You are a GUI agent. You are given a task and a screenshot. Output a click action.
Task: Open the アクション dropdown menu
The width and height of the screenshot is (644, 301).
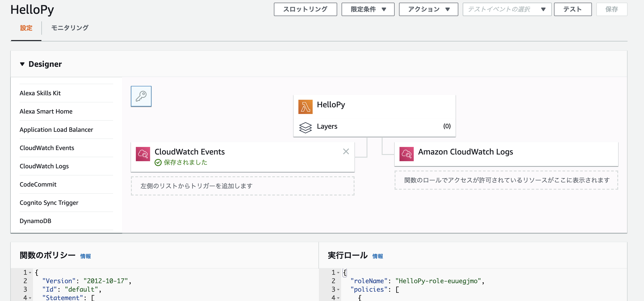[x=428, y=9]
